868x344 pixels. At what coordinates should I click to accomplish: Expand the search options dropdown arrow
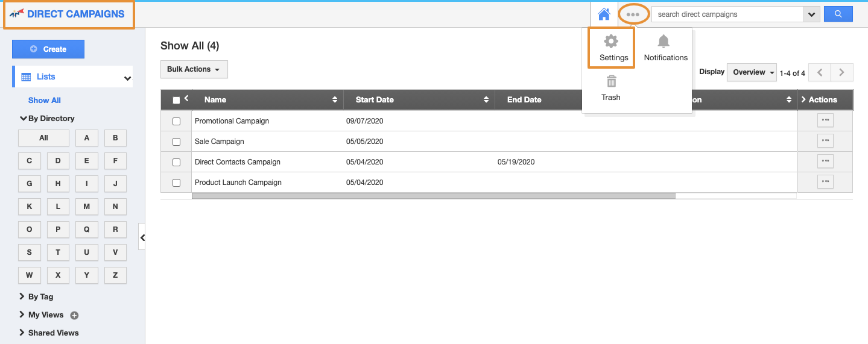(811, 14)
